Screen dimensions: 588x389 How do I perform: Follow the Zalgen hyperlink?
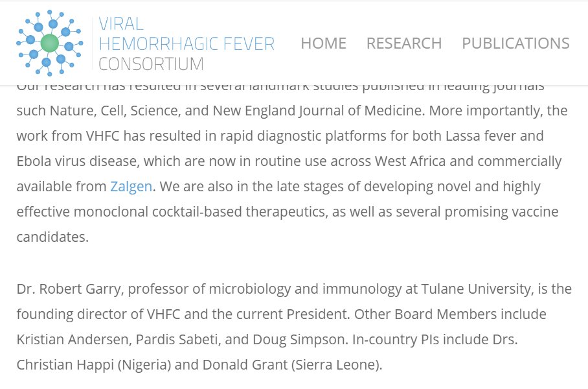(x=131, y=187)
